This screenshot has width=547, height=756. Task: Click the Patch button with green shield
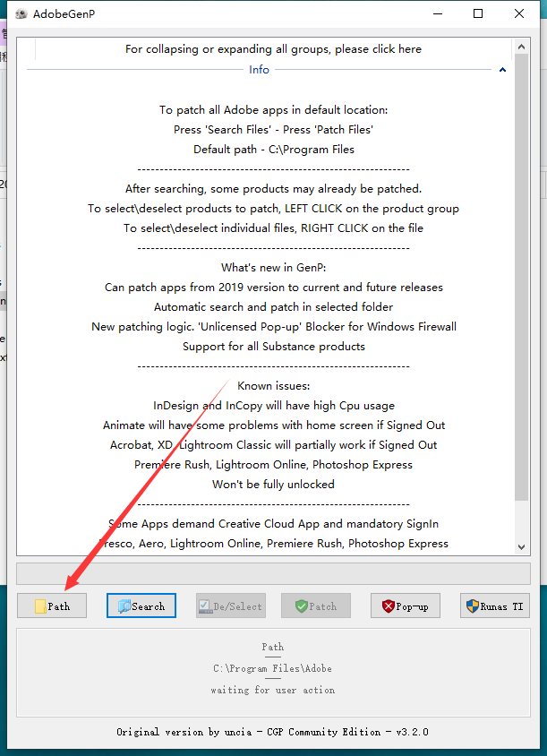(316, 606)
